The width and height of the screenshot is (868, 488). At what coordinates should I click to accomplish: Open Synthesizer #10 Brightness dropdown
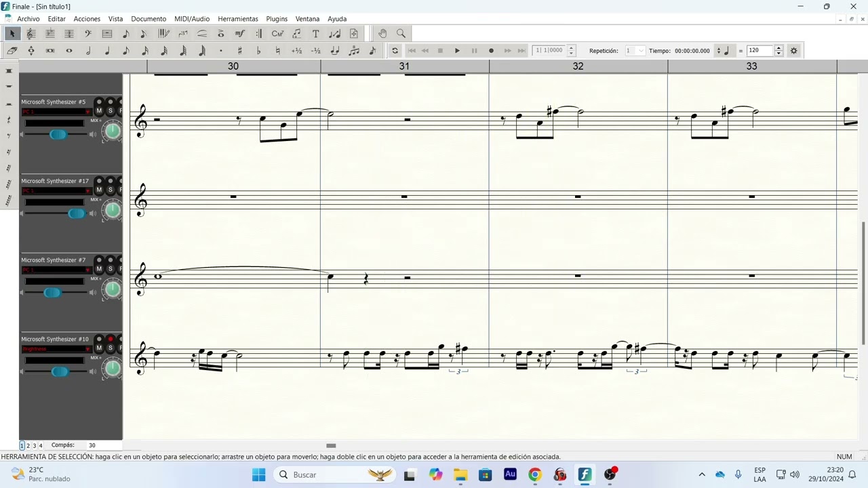coord(56,349)
